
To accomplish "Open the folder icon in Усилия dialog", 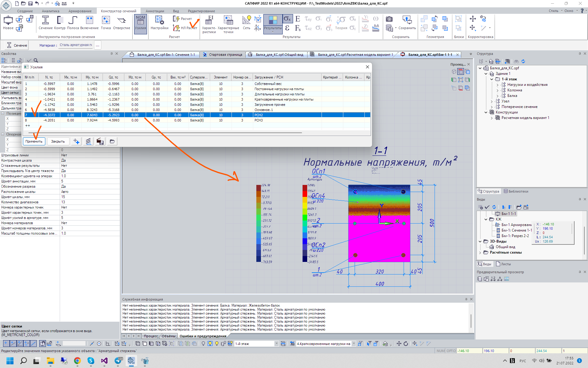I will click(x=112, y=141).
